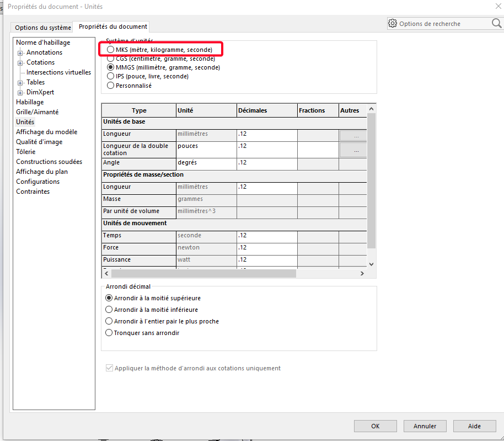Screen dimensions: 504x441
Task: Select the MKS unit system radio button
Action: point(111,50)
